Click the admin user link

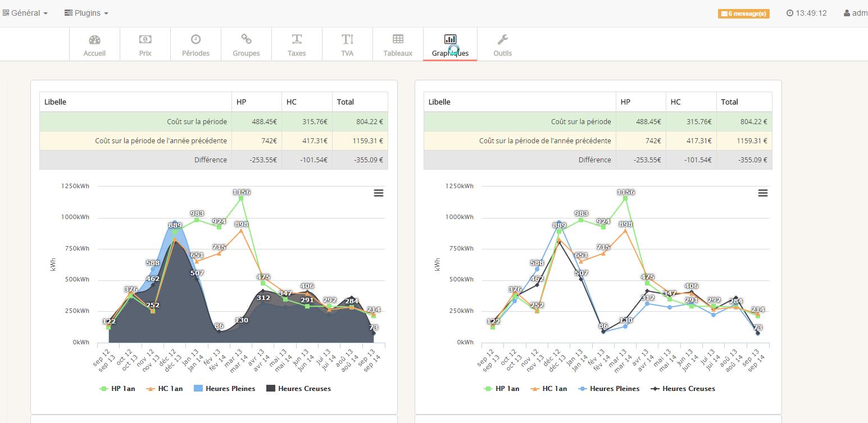click(856, 13)
